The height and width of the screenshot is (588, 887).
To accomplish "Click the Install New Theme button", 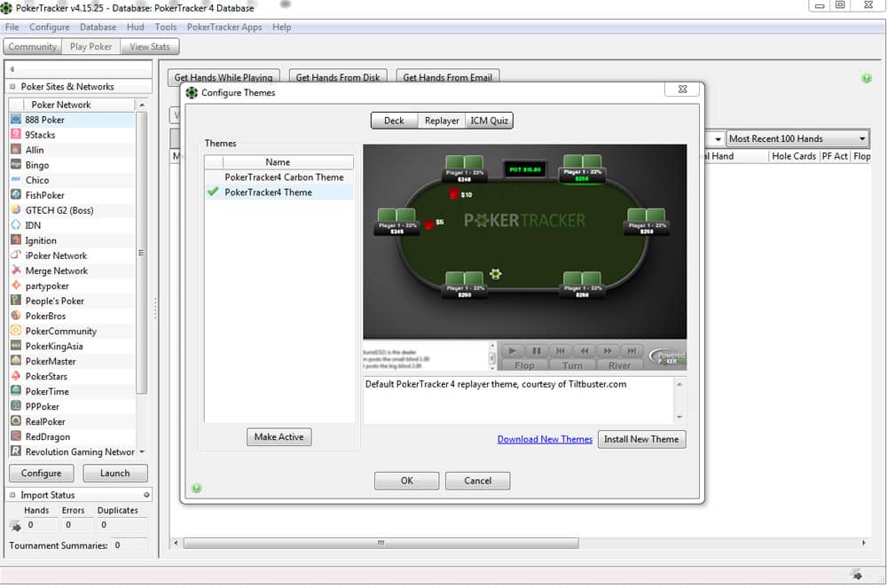I will [641, 439].
